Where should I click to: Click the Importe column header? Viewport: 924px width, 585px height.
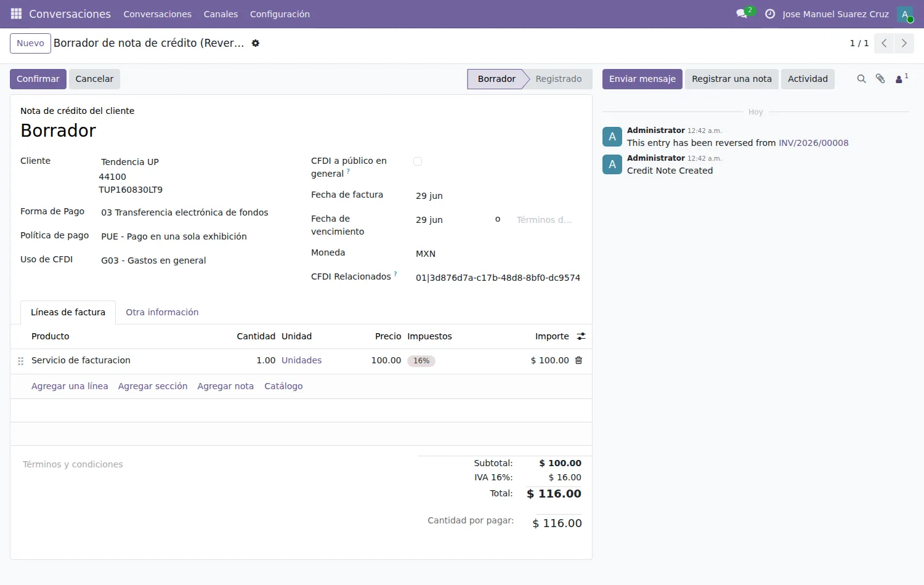[552, 336]
